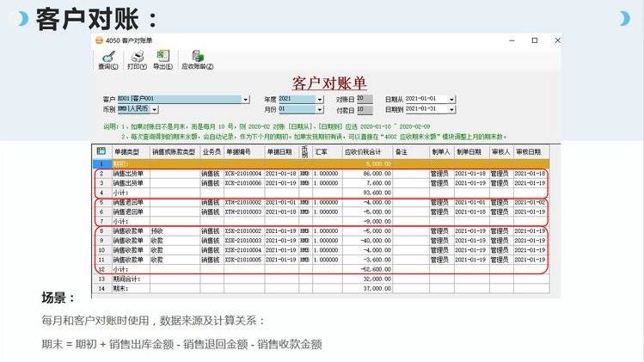The height and width of the screenshot is (362, 644).
Task: Click the 导出 (Export) toolbar icon
Action: point(163,56)
